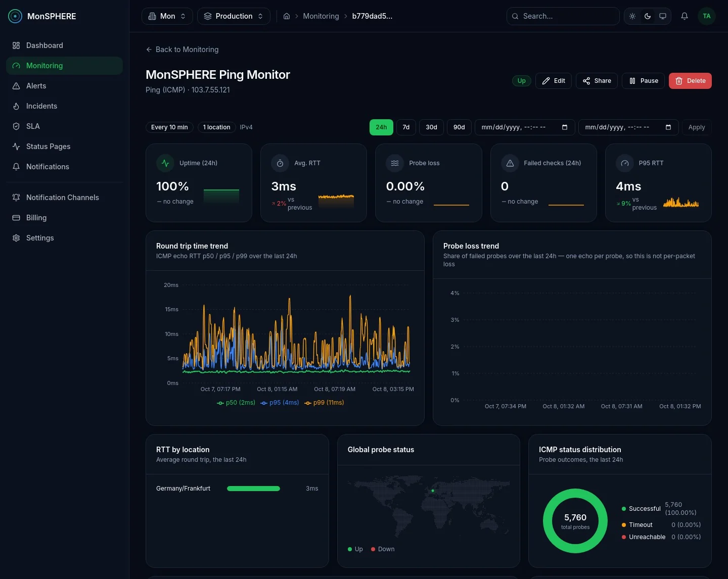This screenshot has width=728, height=579.
Task: Click the Share button
Action: click(597, 81)
